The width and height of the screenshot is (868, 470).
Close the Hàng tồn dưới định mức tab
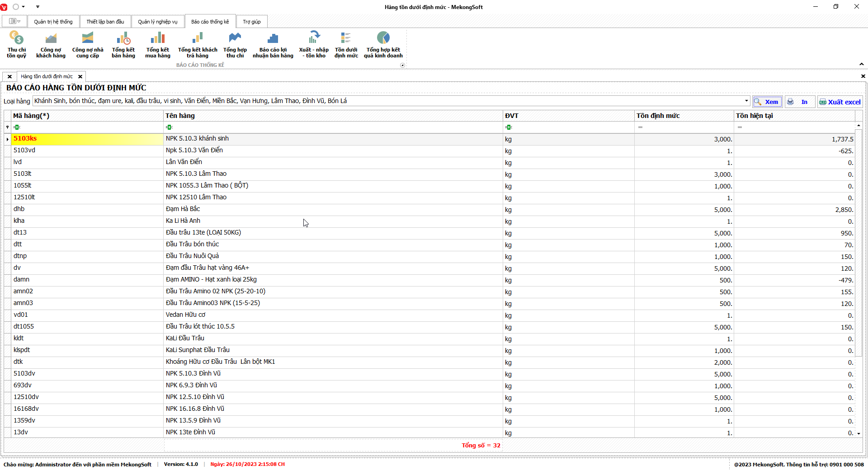tap(80, 76)
